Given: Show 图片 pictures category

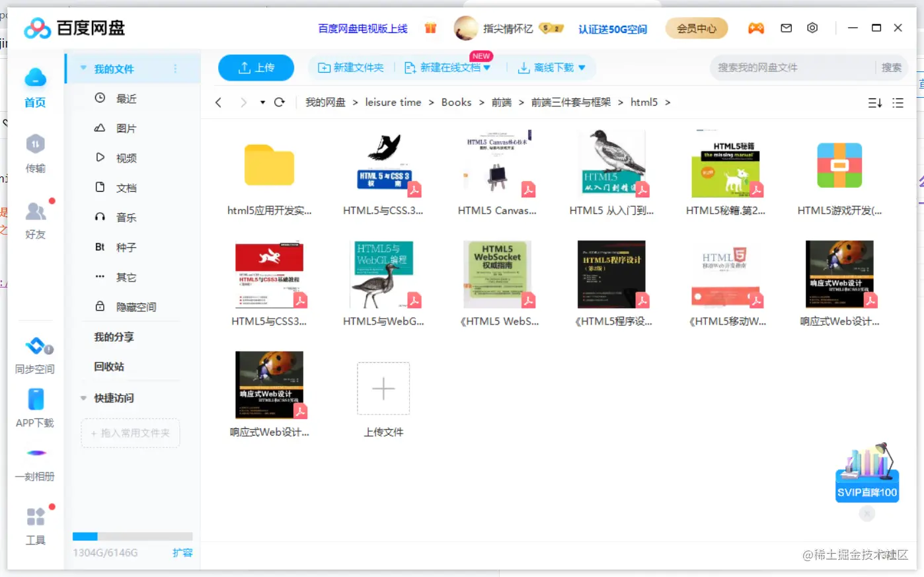Looking at the screenshot, I should tap(126, 128).
